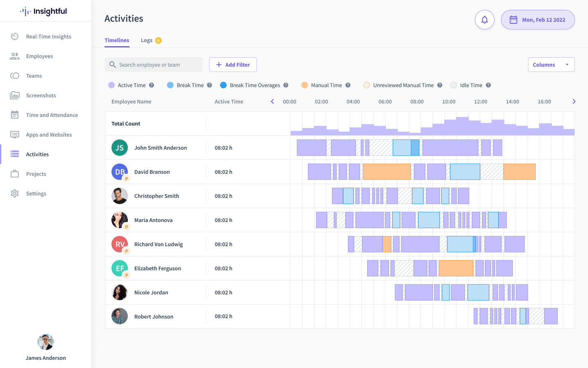Open Time and Attendance page
This screenshot has width=588, height=368.
point(52,115)
